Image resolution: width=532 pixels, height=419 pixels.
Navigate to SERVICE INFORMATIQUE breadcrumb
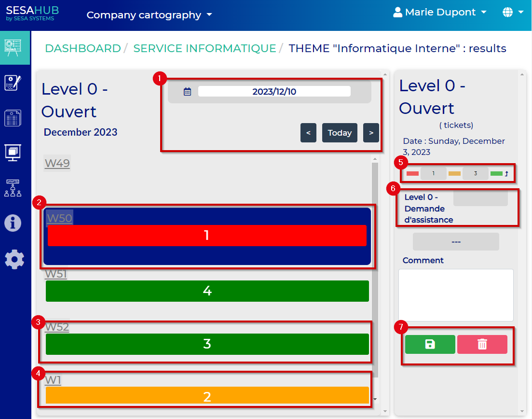[x=205, y=48]
